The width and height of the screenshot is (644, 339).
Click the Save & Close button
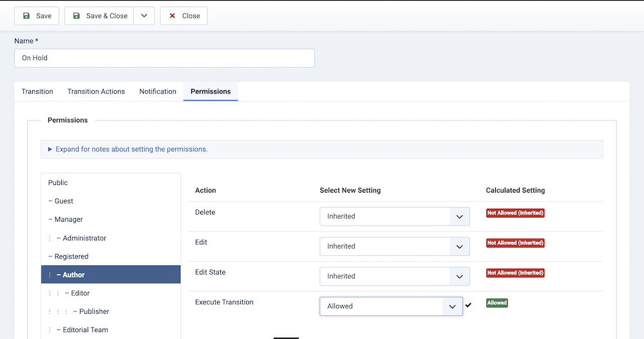99,16
